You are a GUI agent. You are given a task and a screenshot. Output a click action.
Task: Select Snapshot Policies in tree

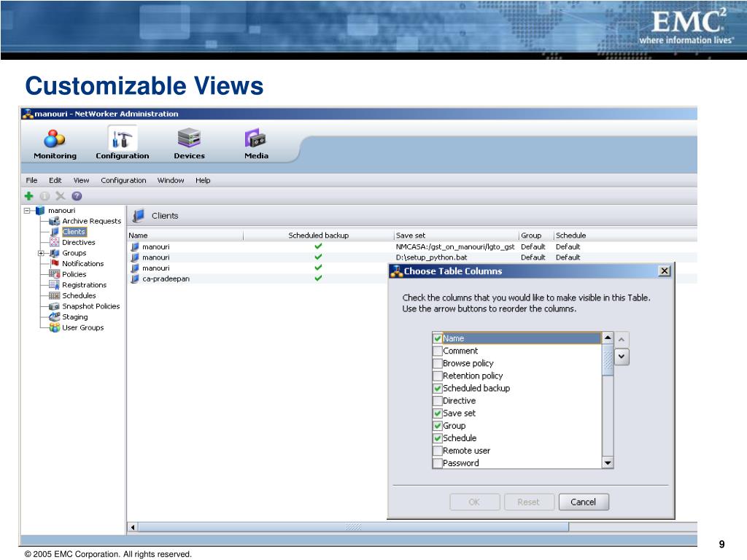click(x=90, y=306)
